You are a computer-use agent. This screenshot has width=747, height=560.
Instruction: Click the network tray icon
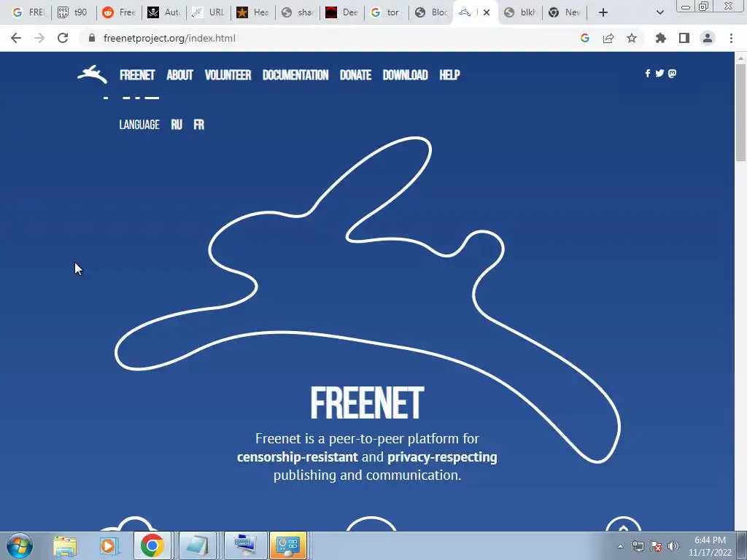(638, 546)
